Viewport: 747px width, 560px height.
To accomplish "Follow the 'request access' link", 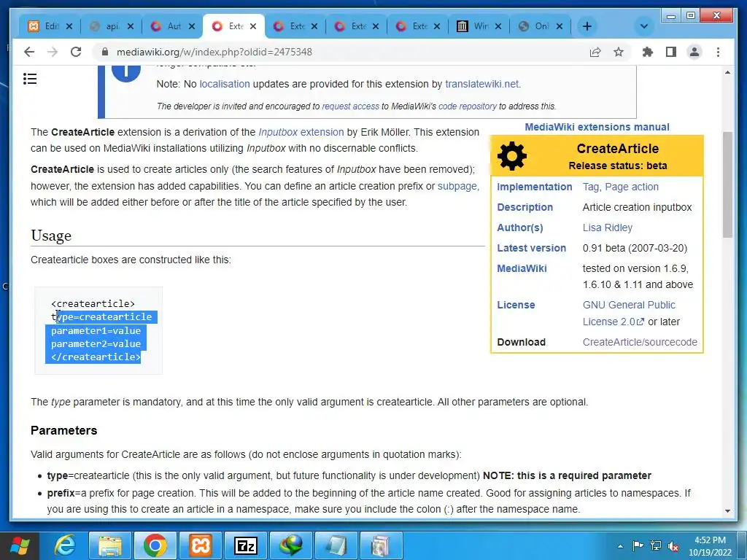I will 351,106.
